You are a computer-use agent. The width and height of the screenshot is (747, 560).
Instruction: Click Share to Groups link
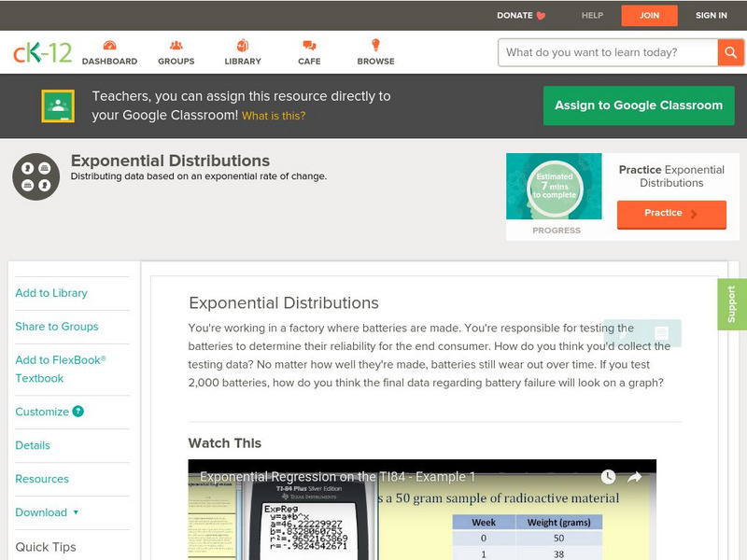[x=57, y=326]
